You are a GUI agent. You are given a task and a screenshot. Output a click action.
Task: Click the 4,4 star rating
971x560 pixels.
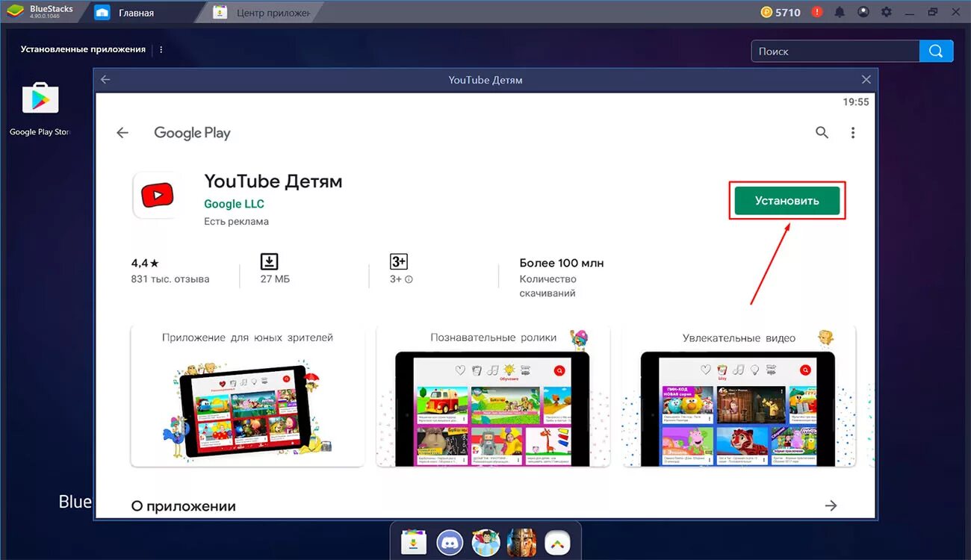coord(145,263)
